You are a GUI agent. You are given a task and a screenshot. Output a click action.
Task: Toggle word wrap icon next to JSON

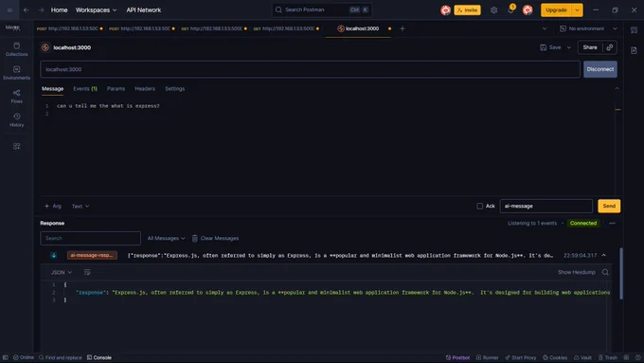(x=87, y=272)
